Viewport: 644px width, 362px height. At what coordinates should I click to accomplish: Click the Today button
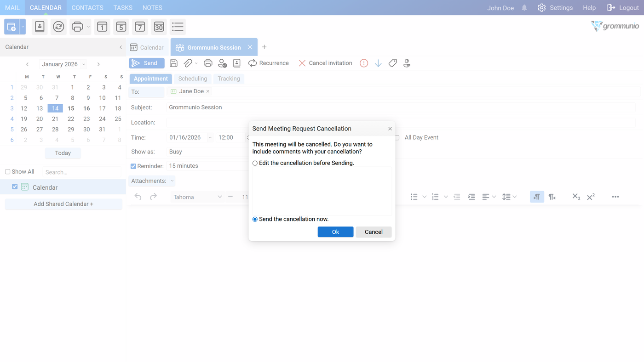pyautogui.click(x=63, y=153)
